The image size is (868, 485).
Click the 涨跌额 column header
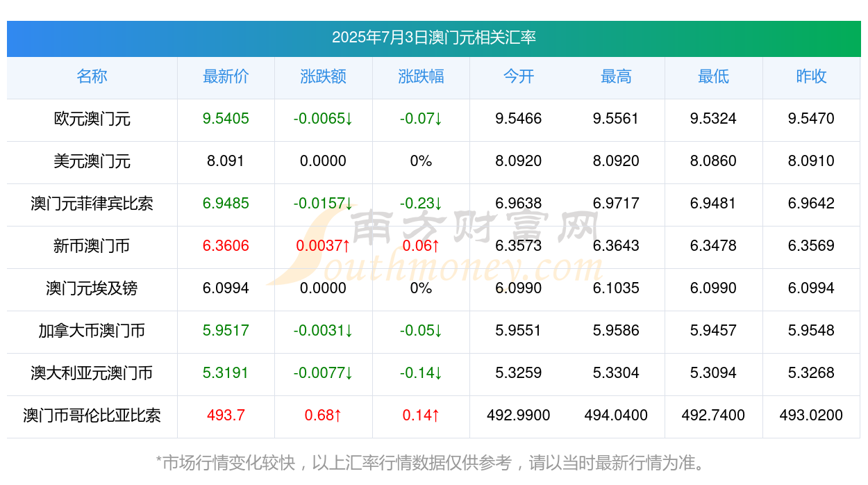pos(323,76)
